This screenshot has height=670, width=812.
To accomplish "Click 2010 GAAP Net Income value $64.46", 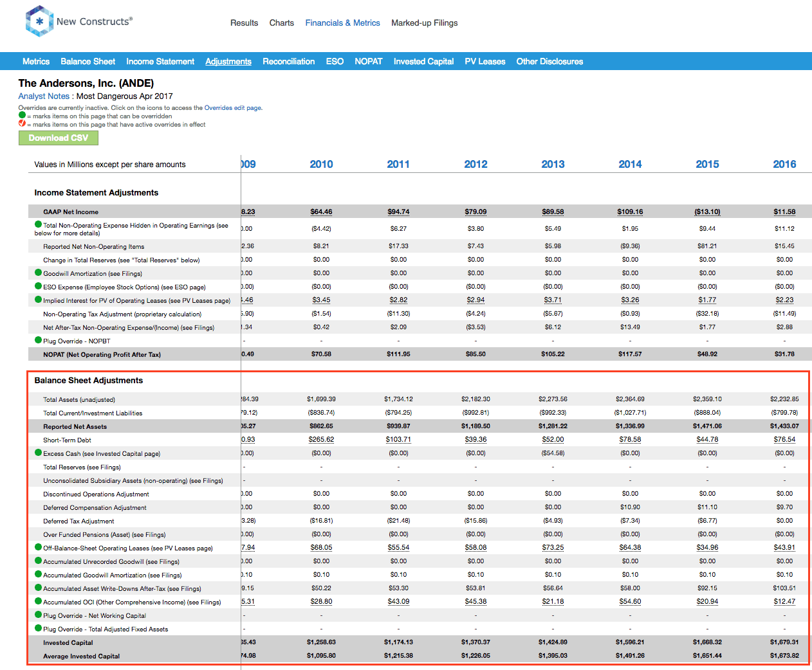I will click(x=322, y=212).
